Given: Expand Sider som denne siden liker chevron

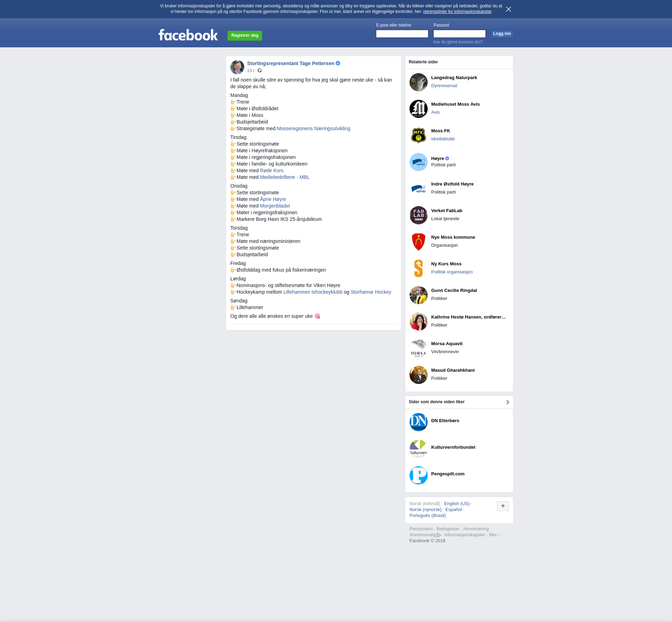Looking at the screenshot, I should click(507, 402).
